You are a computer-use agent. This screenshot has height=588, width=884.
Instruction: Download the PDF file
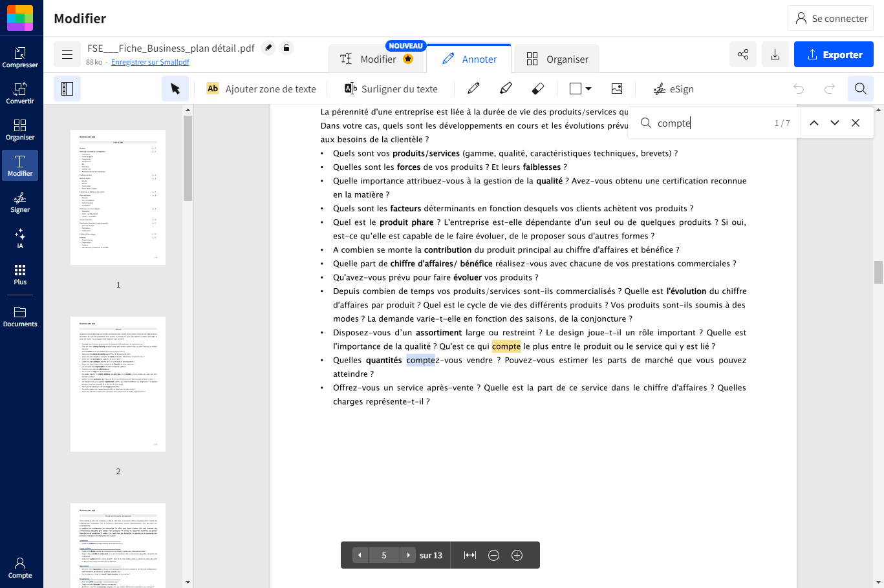775,54
